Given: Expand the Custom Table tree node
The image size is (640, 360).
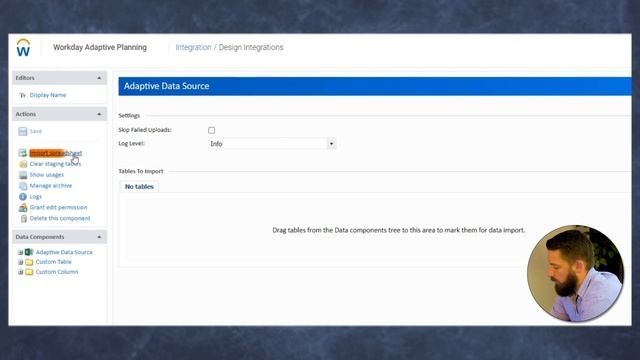Looking at the screenshot, I should click(x=20, y=262).
